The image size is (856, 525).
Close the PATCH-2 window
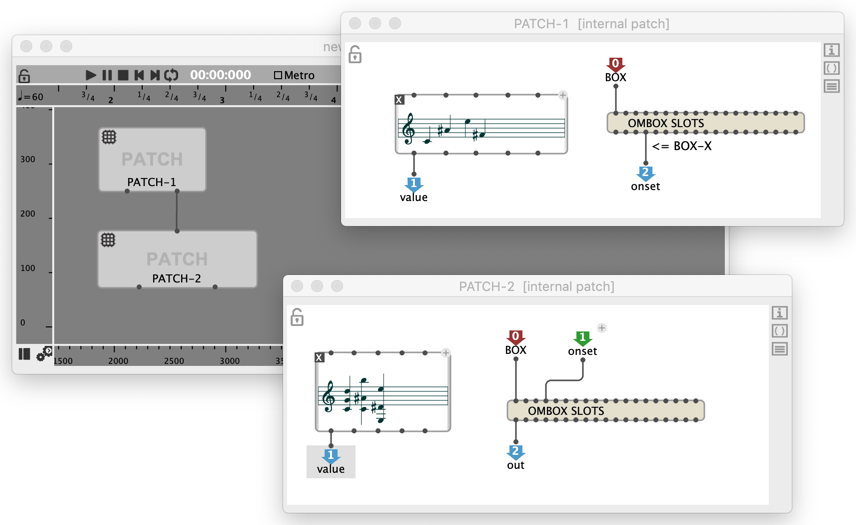[x=297, y=286]
